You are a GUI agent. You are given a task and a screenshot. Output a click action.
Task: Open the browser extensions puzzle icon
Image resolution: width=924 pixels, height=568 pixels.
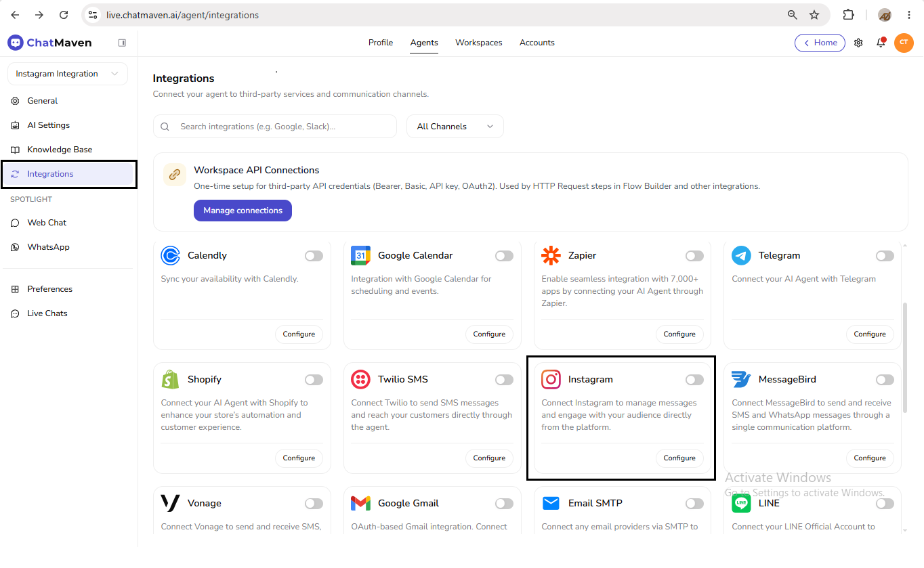(848, 15)
